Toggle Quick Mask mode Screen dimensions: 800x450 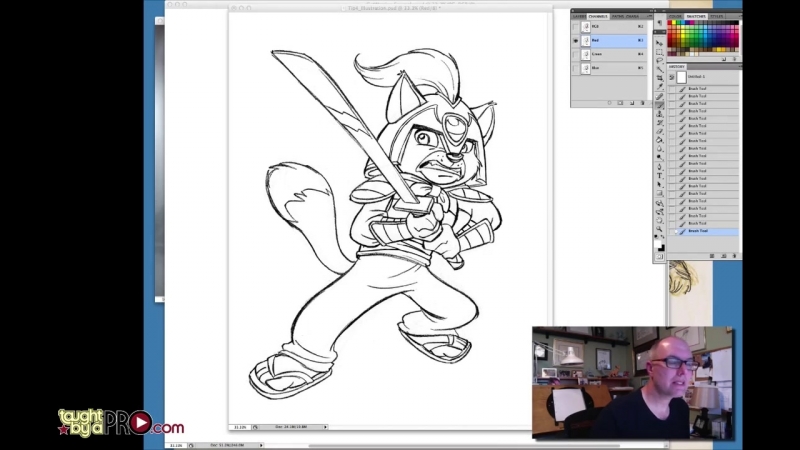tap(659, 257)
